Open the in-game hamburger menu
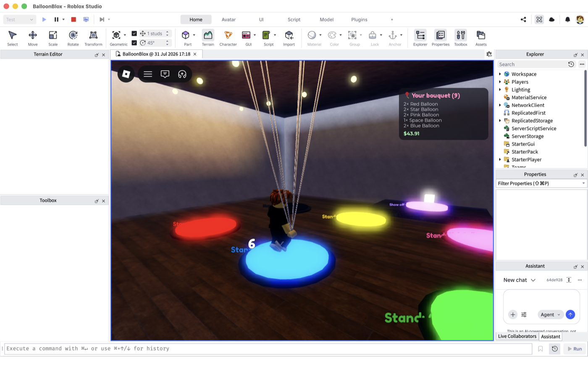The width and height of the screenshot is (588, 369). pos(148,74)
